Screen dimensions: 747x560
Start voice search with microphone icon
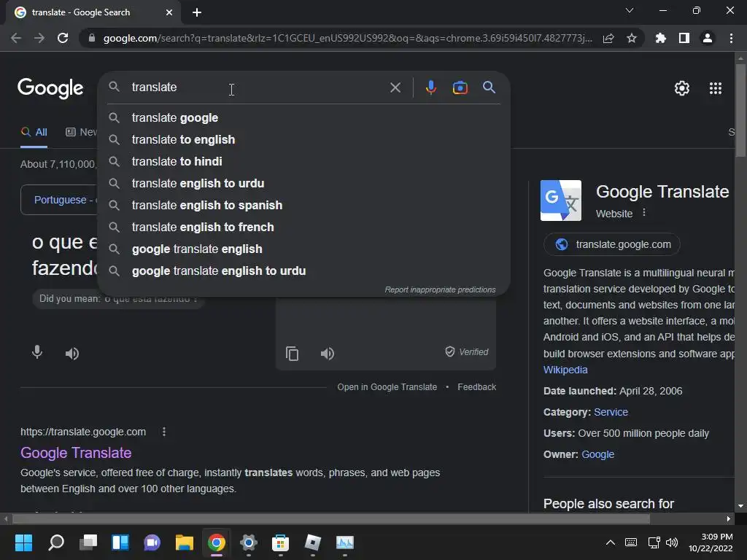point(430,87)
